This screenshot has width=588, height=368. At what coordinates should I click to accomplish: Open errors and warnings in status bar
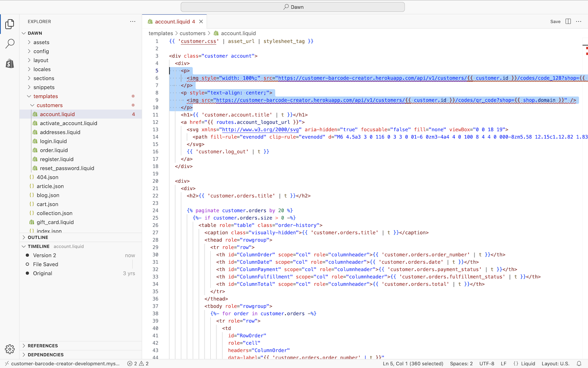(138, 364)
